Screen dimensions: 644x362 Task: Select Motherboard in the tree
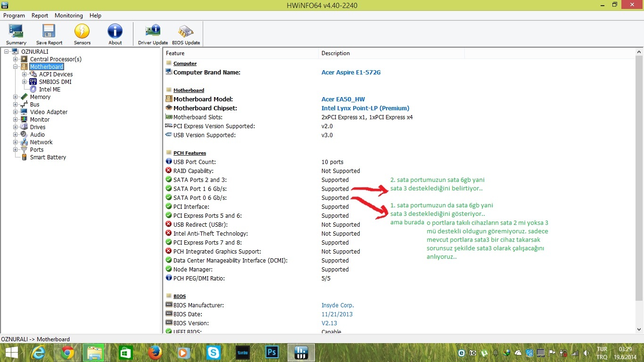[47, 66]
